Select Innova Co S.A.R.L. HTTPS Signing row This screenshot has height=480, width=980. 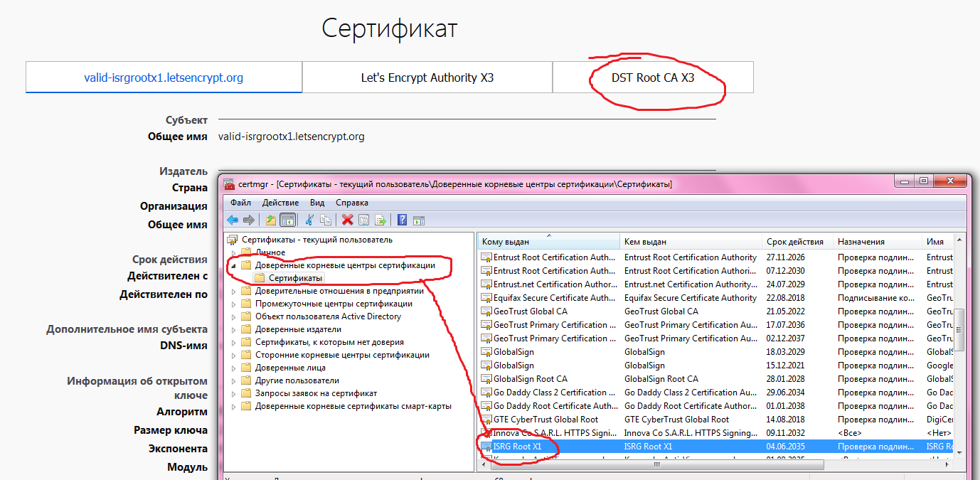715,433
